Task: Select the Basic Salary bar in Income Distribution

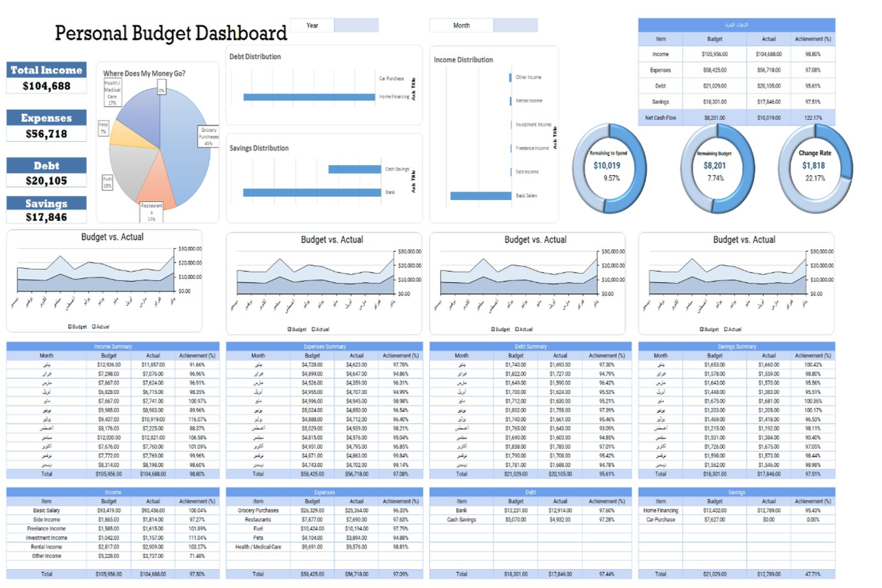Action: tap(481, 196)
